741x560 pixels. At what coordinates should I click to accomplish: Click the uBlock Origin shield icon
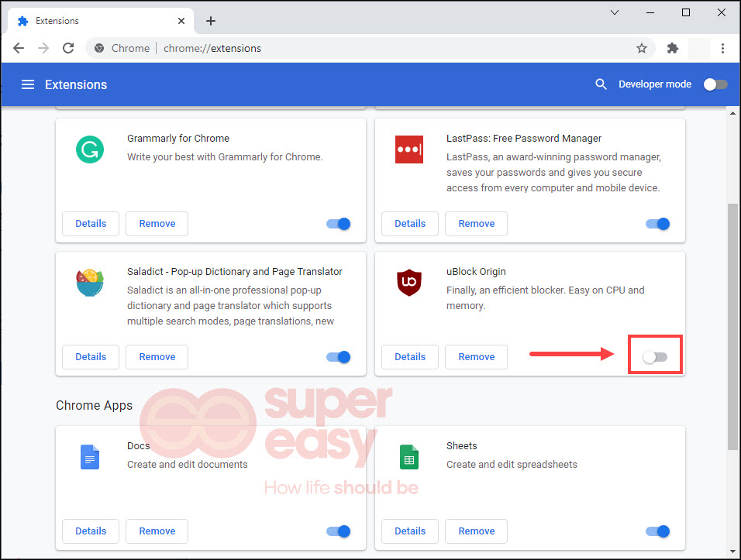(409, 283)
